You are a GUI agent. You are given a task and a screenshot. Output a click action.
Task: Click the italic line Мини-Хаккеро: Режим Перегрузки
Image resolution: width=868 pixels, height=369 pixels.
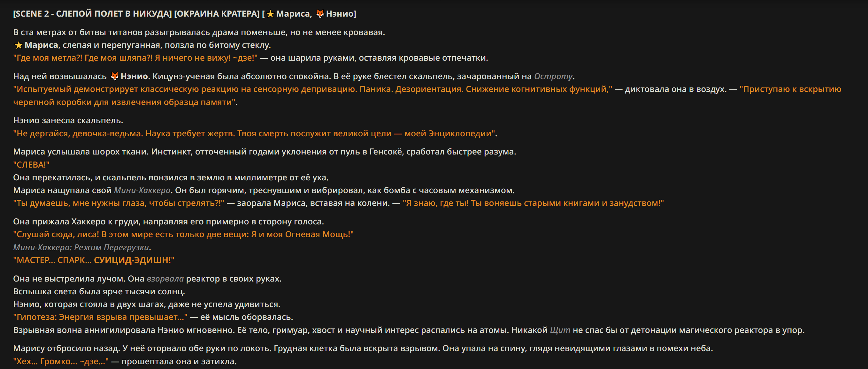[81, 247]
